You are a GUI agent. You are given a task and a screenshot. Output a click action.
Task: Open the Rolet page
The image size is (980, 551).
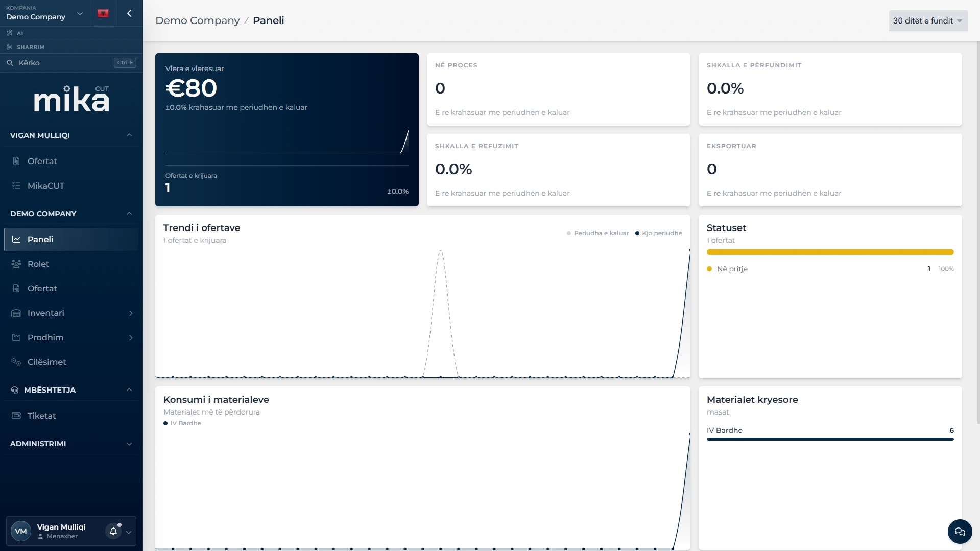(71, 264)
